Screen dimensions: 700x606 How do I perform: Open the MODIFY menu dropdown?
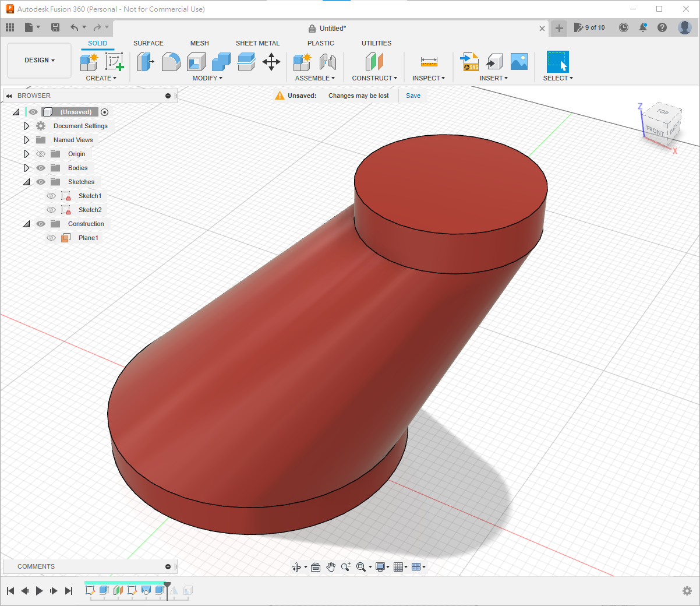coord(207,78)
